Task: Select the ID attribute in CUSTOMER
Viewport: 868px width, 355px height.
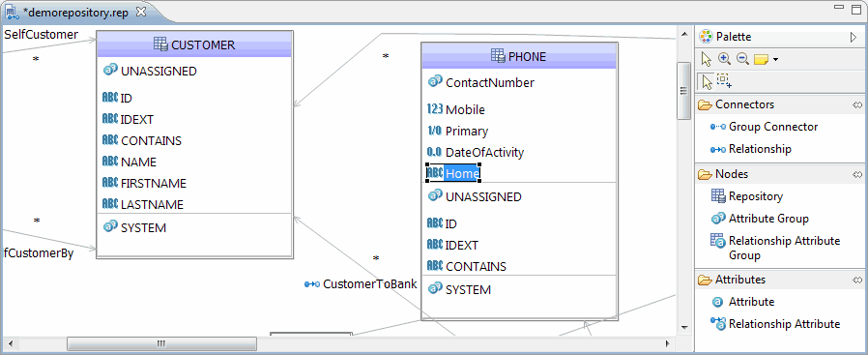Action: pos(118,98)
